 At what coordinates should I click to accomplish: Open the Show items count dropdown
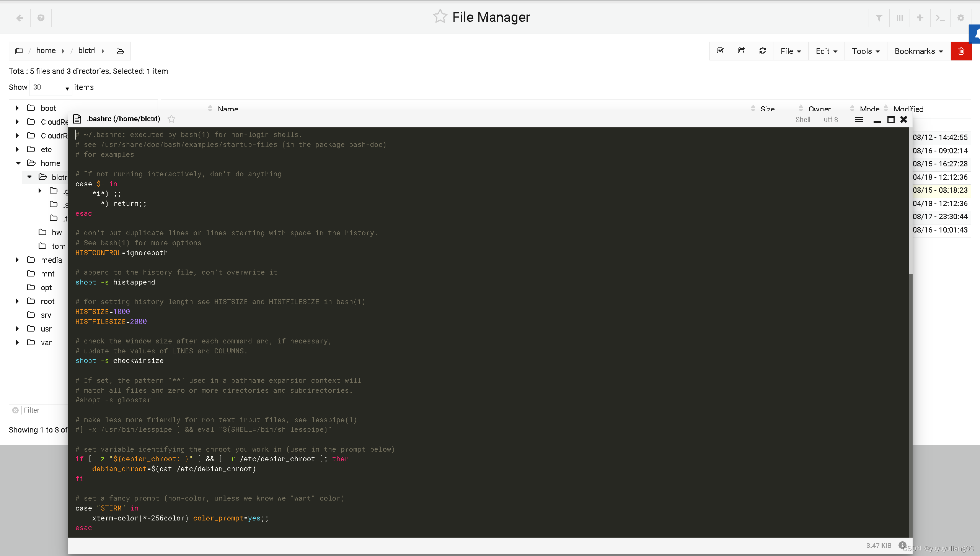[x=51, y=88]
